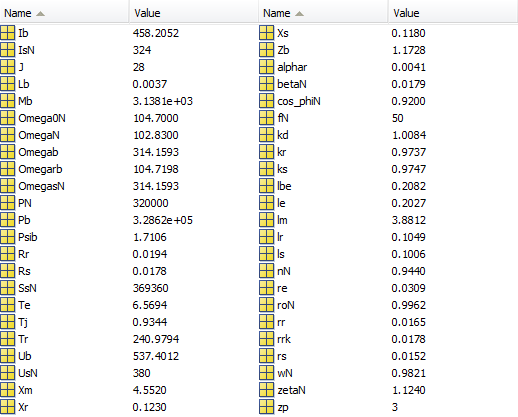Click the left Name sort arrow
The image size is (518, 417).
coord(40,14)
